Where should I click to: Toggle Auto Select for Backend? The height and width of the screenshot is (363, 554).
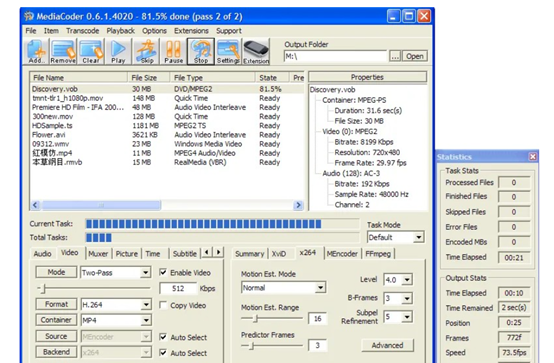pos(163,352)
